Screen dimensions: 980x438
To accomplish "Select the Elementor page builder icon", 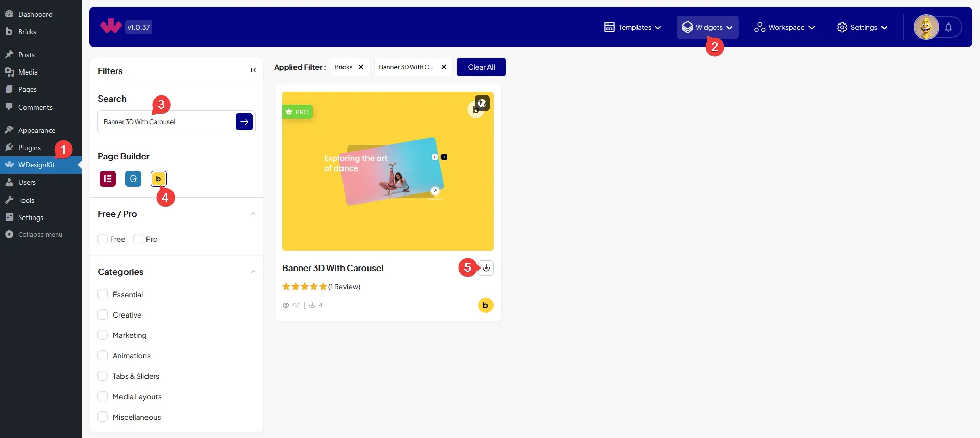I will [x=108, y=179].
